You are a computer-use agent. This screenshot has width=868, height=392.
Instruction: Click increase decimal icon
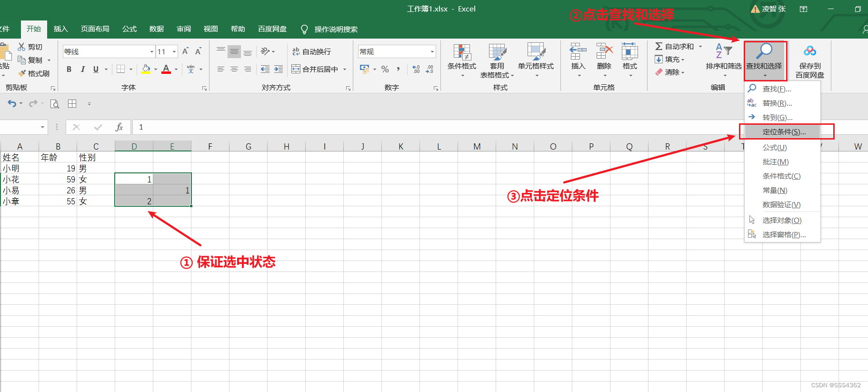click(x=416, y=70)
